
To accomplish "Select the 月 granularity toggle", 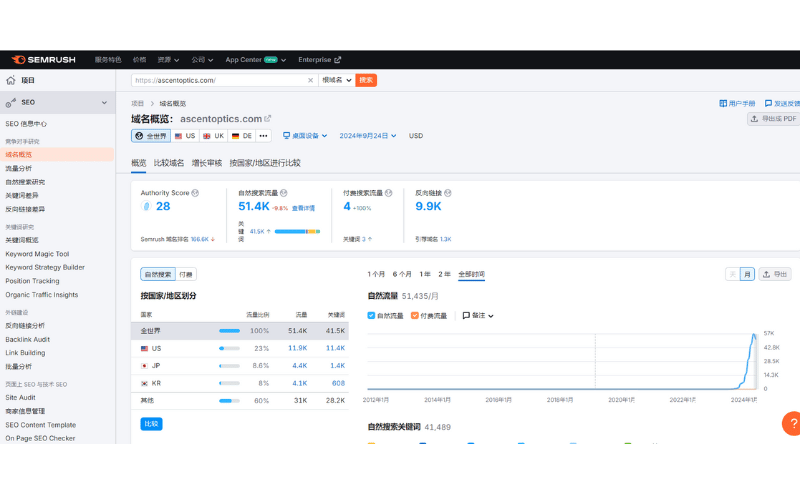I will click(747, 274).
